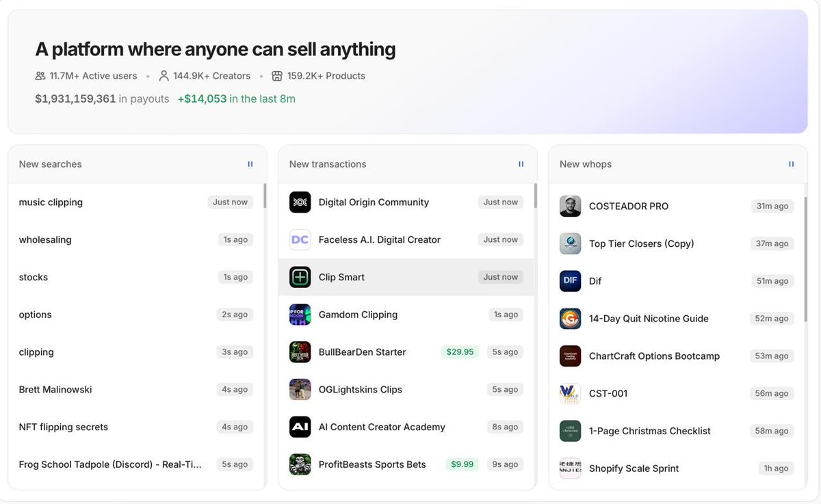
Task: Click 'COSTEADOR PRO' whop name
Action: pyautogui.click(x=629, y=206)
